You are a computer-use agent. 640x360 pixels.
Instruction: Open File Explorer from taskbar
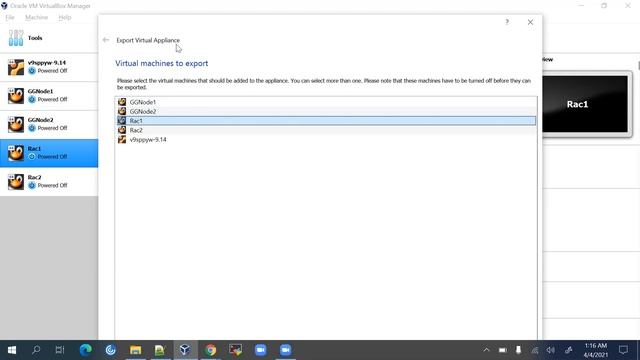[136, 350]
